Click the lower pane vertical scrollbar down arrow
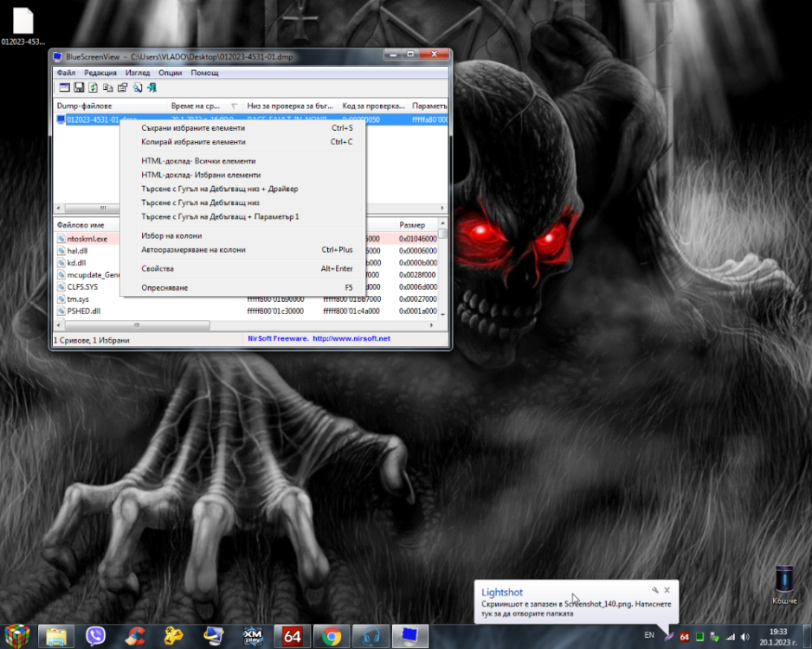This screenshot has width=812, height=649. pyautogui.click(x=442, y=313)
